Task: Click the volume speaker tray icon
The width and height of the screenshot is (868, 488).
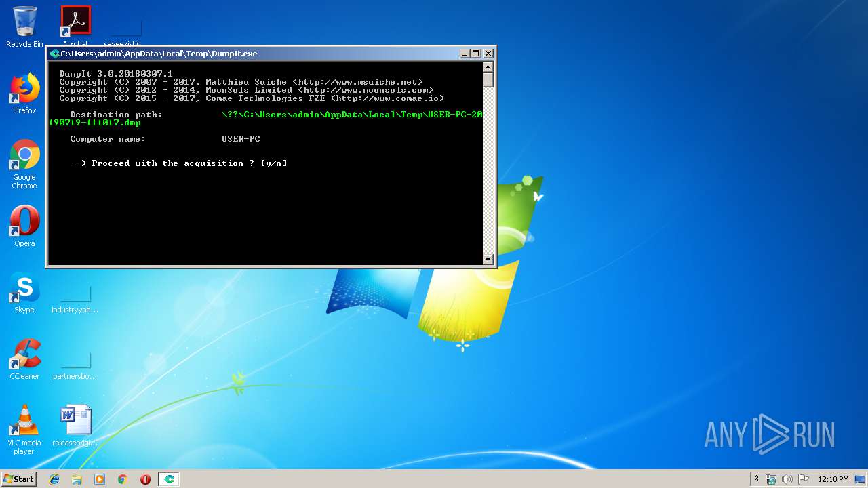Action: pyautogui.click(x=787, y=479)
